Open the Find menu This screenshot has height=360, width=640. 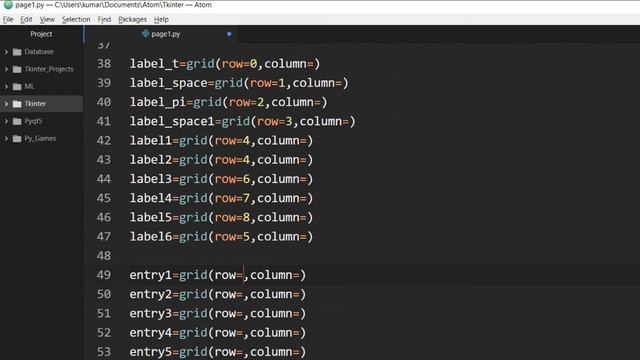pos(104,19)
